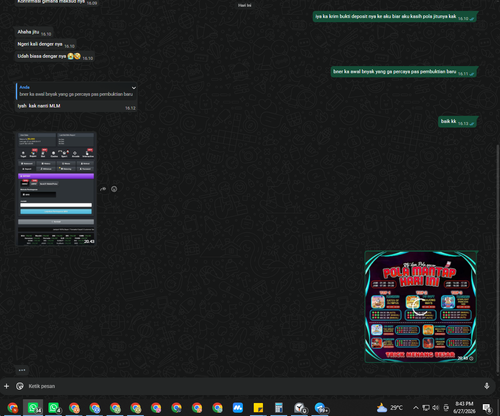Open message menu chevron on Anda reply

[x=134, y=88]
